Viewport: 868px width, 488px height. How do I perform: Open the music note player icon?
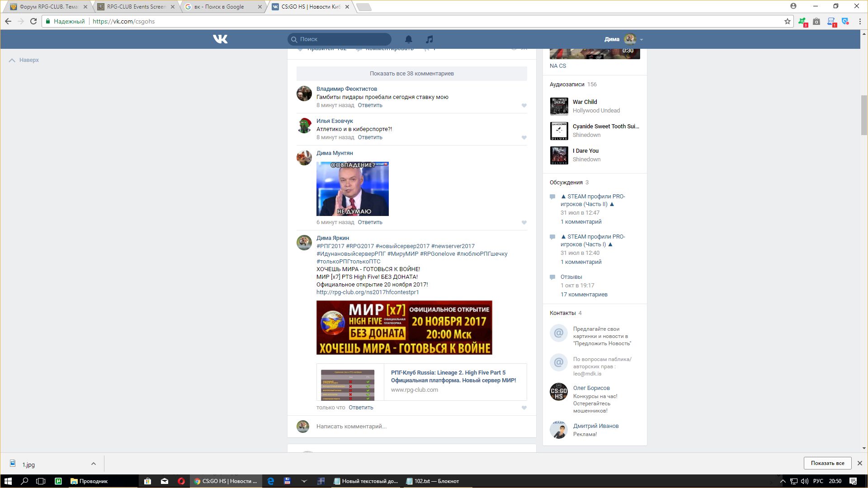(x=429, y=39)
